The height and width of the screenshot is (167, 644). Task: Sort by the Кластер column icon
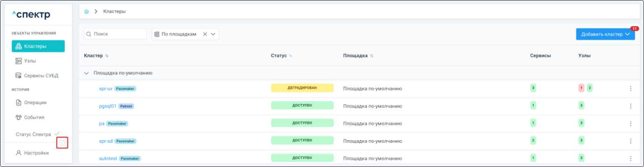(x=107, y=56)
